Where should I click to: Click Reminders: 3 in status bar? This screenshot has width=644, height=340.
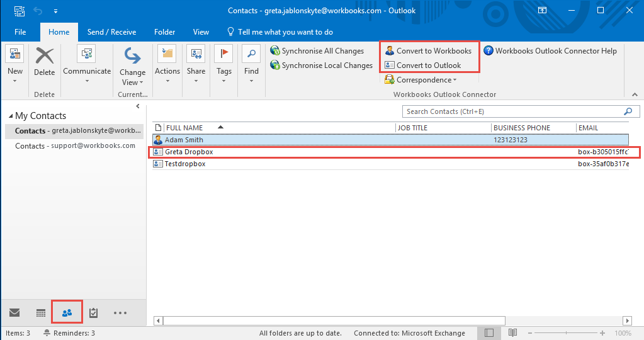coord(69,333)
